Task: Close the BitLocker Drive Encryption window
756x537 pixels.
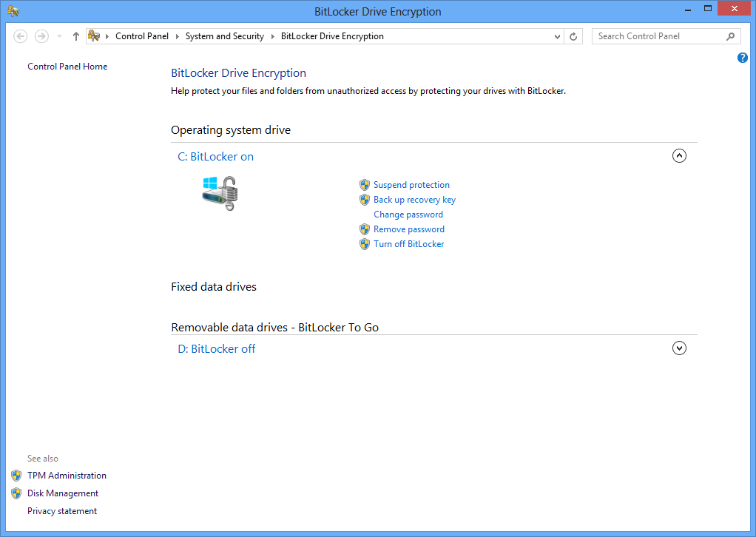Action: click(735, 9)
